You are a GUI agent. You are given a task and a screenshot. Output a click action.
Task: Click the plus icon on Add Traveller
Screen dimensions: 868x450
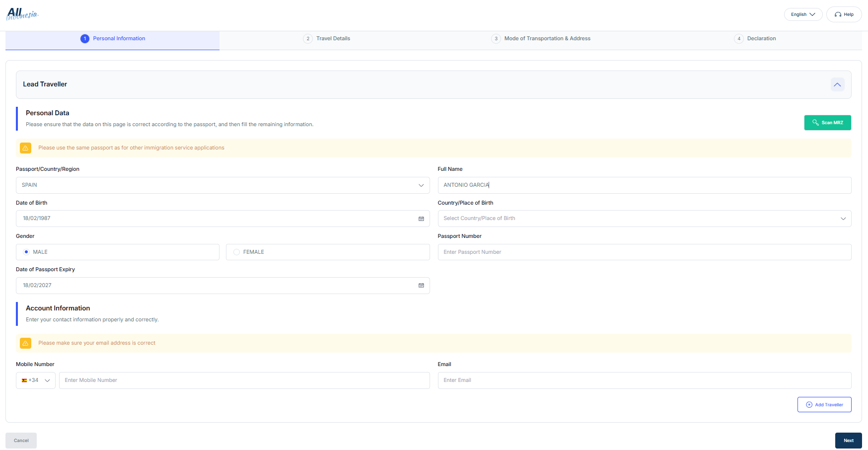pos(809,404)
